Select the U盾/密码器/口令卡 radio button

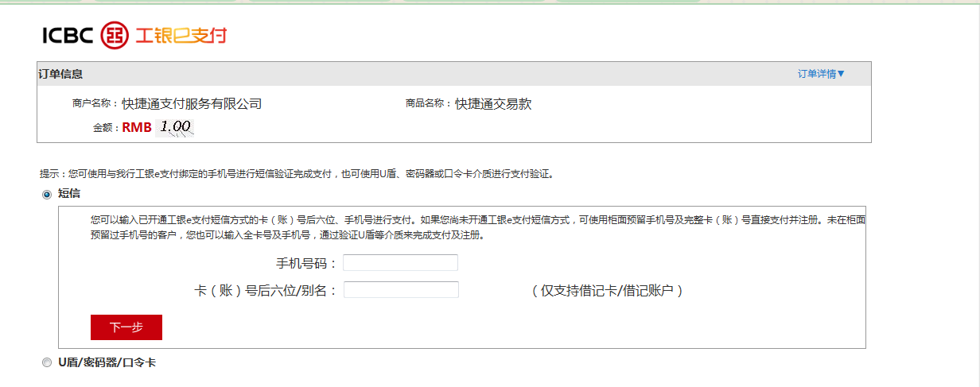pos(46,362)
